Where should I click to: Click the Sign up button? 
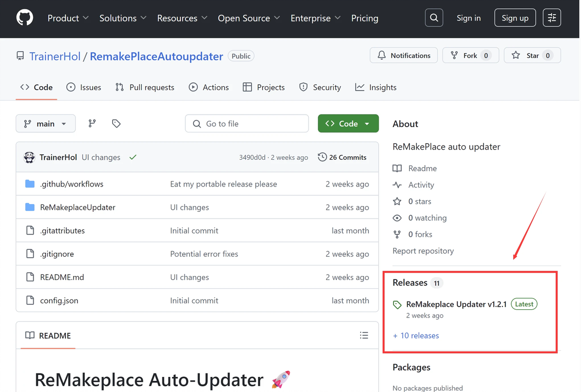515,18
